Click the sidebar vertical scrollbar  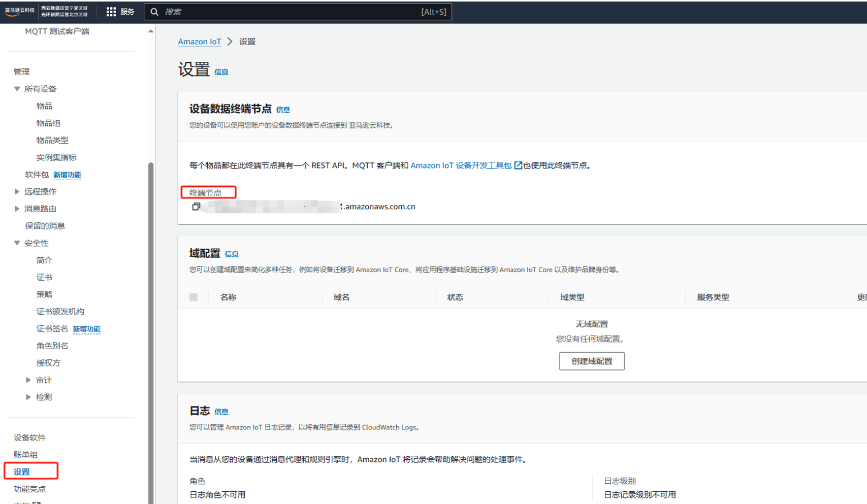tap(151, 332)
